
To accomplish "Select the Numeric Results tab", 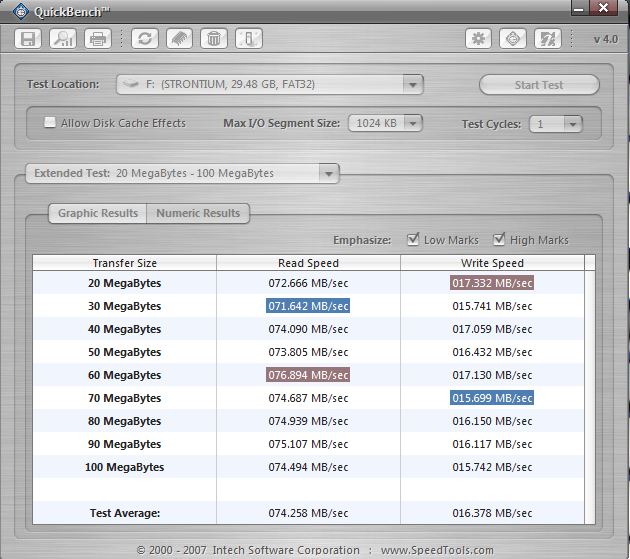I will pyautogui.click(x=198, y=213).
